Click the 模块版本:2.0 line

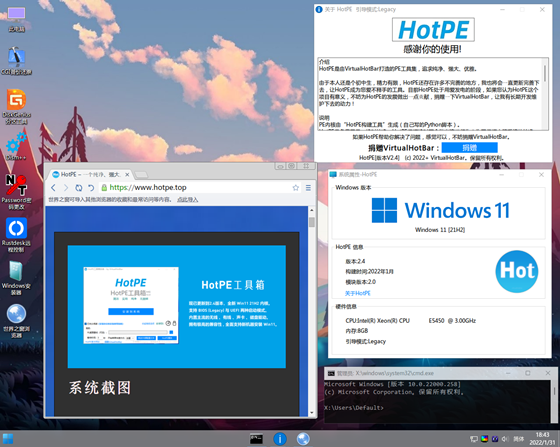pos(360,282)
